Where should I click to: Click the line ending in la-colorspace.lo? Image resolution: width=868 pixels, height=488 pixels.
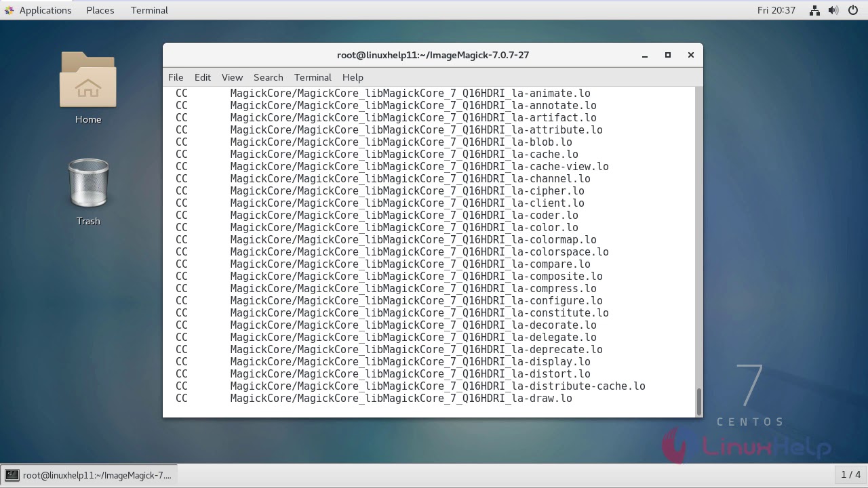click(392, 252)
